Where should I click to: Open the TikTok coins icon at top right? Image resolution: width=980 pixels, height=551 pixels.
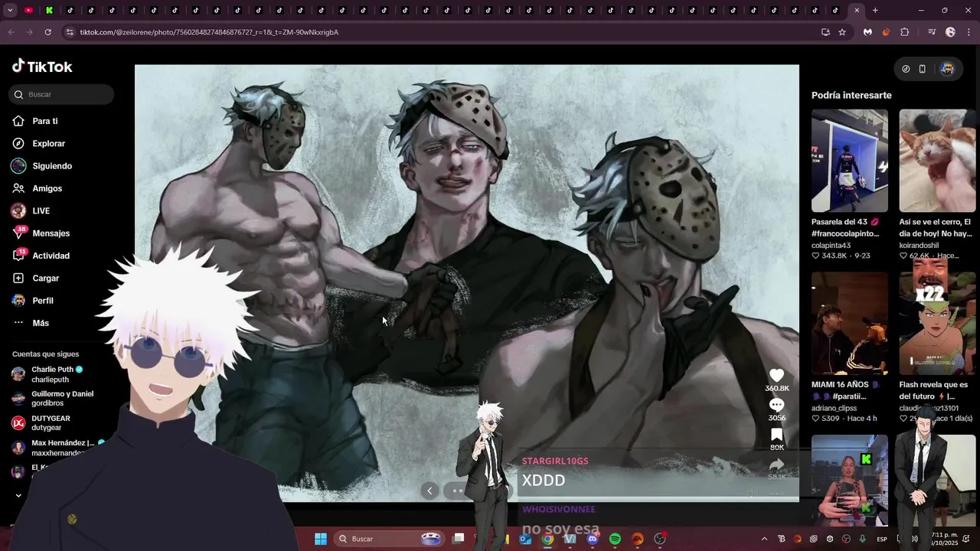(x=906, y=69)
